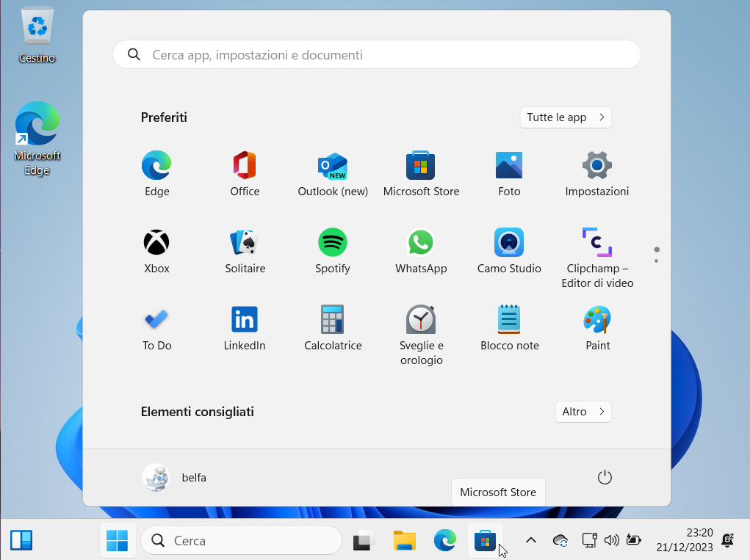Expand hidden system tray icons
Viewport: 750px width, 560px height.
point(530,540)
